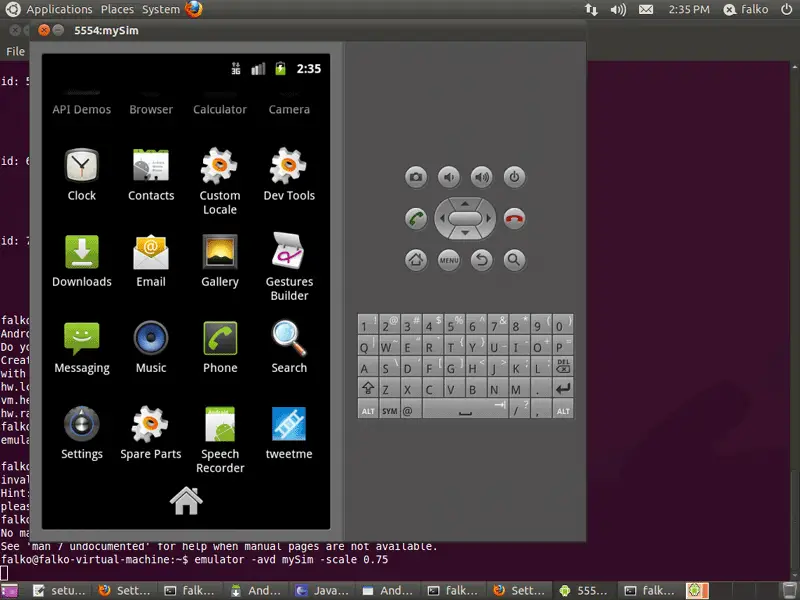Launch the tweetme app

pos(289,433)
